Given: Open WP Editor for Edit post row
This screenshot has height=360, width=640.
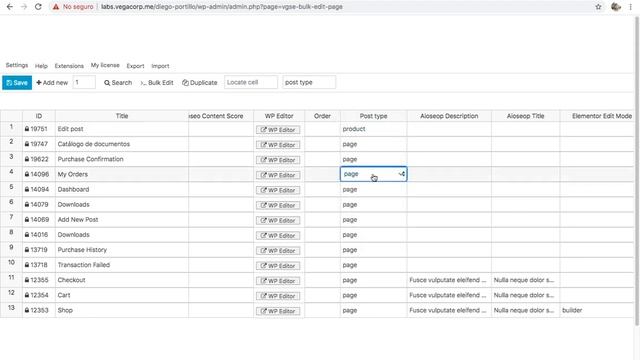Looking at the screenshot, I should 278,130.
